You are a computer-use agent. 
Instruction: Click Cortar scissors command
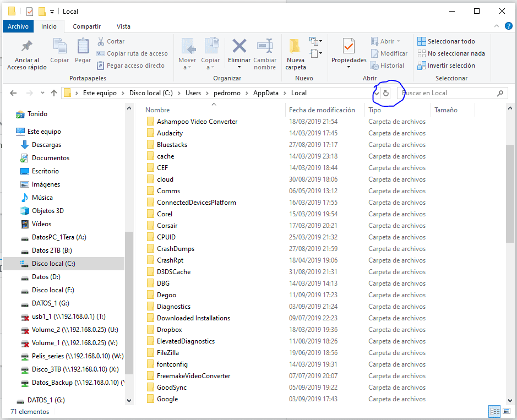pyautogui.click(x=111, y=41)
